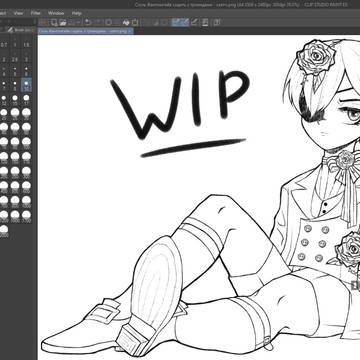
Task: Select brush size preset 150
Action: point(15,158)
